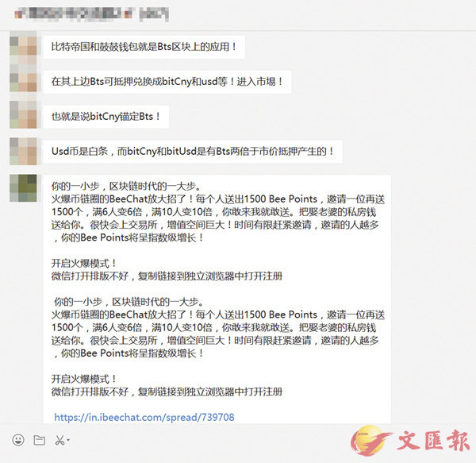Select the screenshot scissors tool
Viewport: 476px width, 463px height.
pyautogui.click(x=59, y=440)
